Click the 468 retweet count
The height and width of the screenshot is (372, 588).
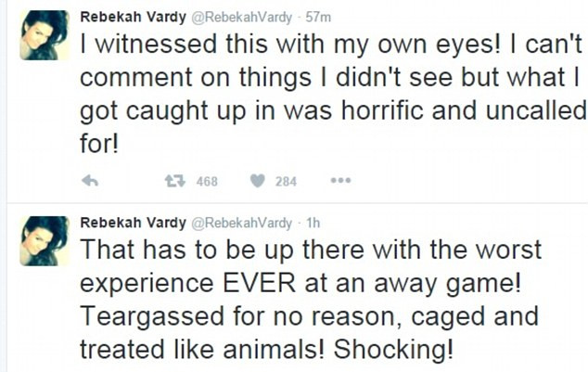(206, 182)
